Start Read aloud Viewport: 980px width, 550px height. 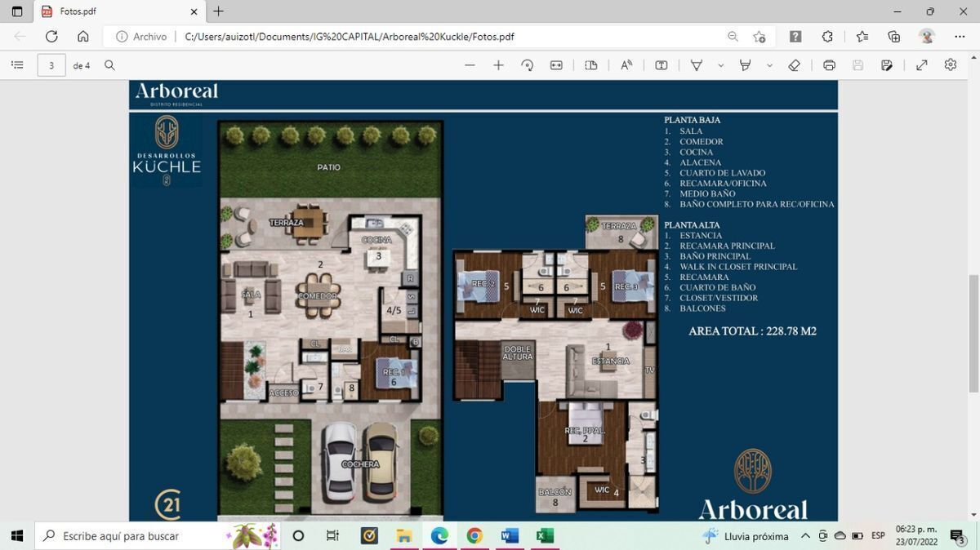point(626,65)
